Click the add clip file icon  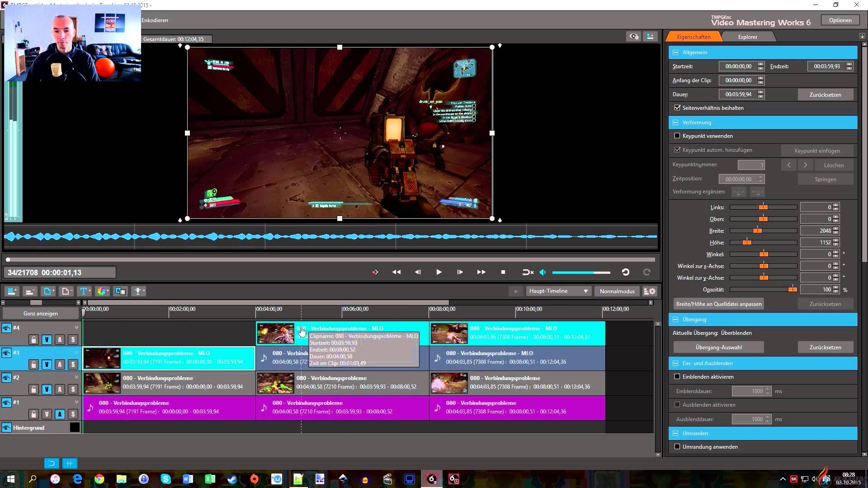48,291
